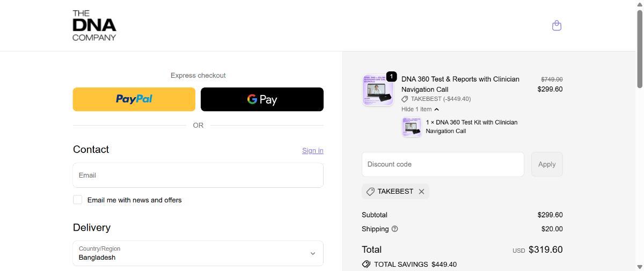Pay with PayPal express checkout

tap(134, 99)
